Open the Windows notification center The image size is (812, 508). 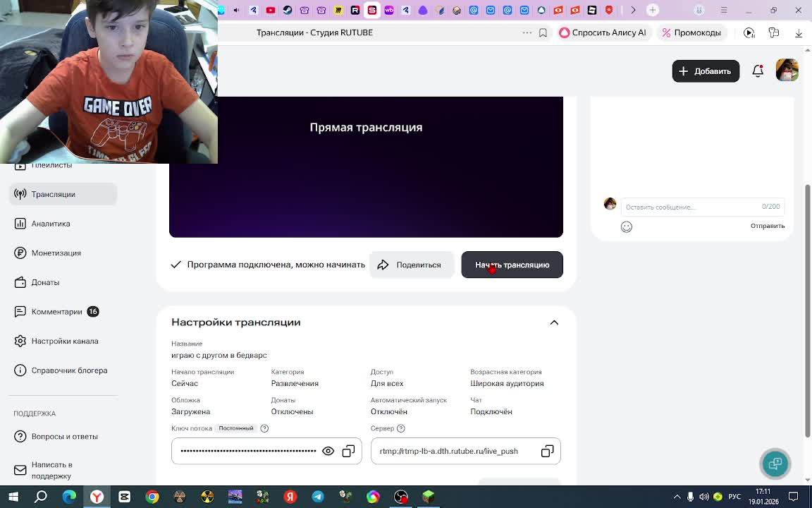click(793, 497)
